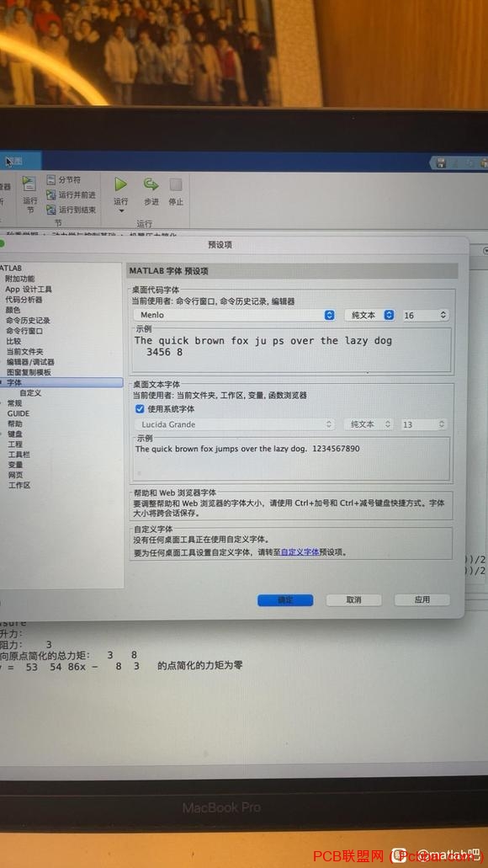Image resolution: width=488 pixels, height=868 pixels.
Task: Select App 设计工具 in the tree
Action: pyautogui.click(x=29, y=289)
